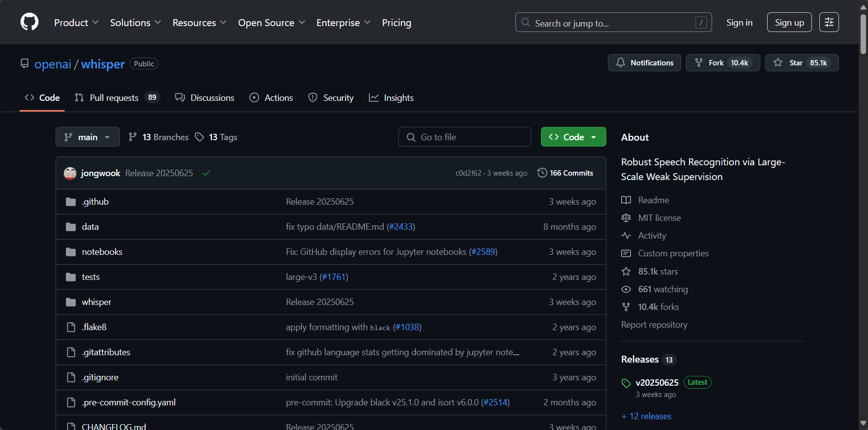Open pull request #2589 link
This screenshot has width=868, height=430.
point(483,252)
